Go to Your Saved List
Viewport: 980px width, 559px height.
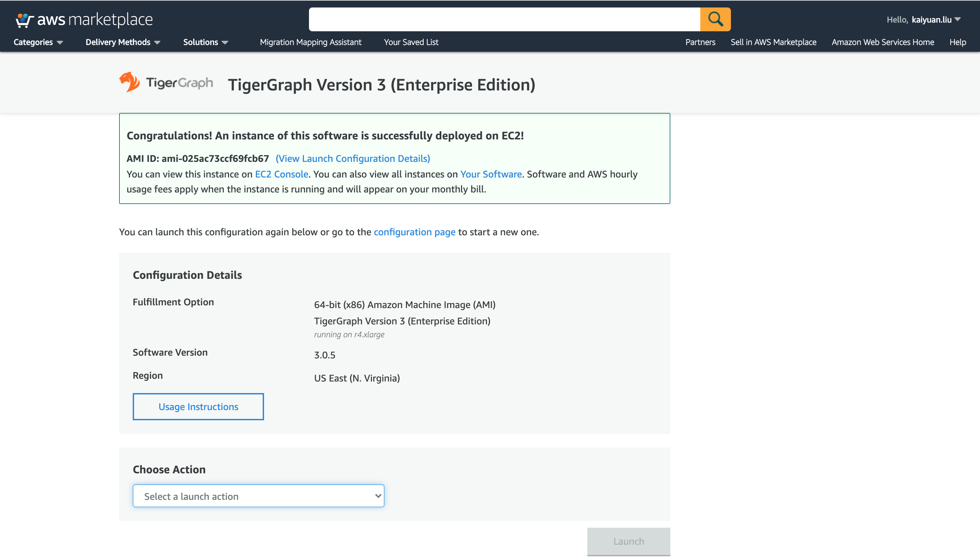click(411, 42)
